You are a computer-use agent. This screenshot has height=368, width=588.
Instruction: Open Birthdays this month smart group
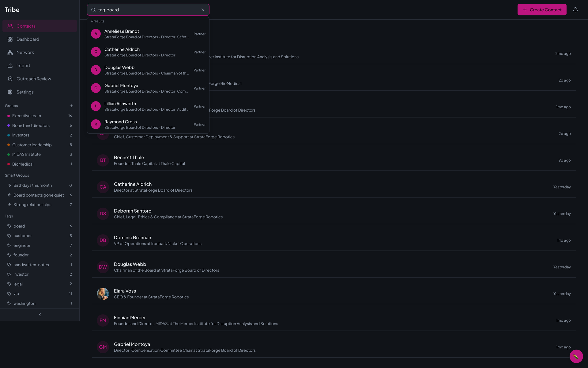tap(40, 186)
